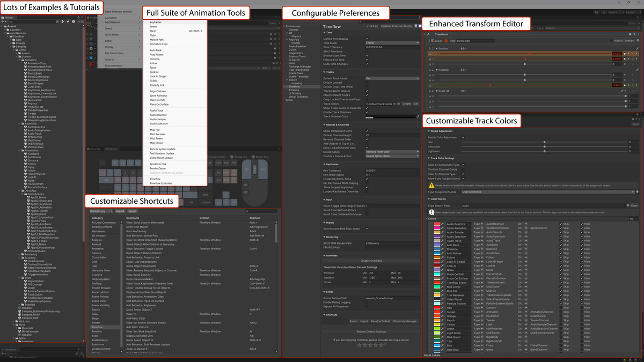
Task: Collapse the Global Adjustment section
Action: (429, 131)
